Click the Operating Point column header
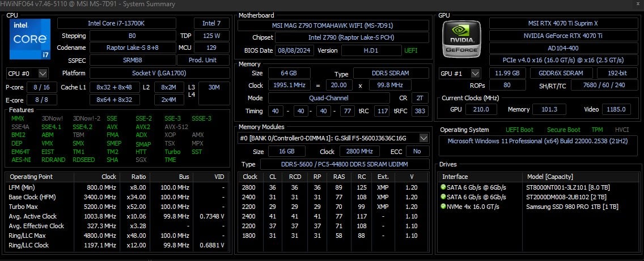644x261 pixels. [x=41, y=177]
